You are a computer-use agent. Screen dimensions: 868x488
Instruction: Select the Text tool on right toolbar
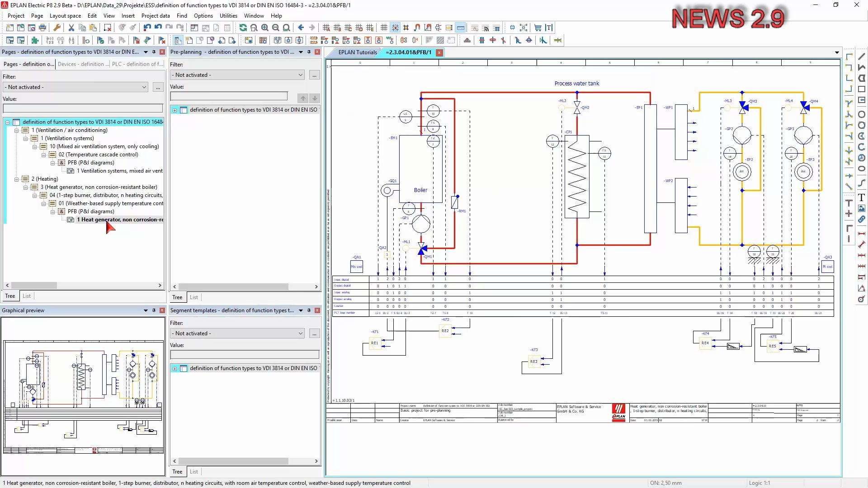coord(862,198)
